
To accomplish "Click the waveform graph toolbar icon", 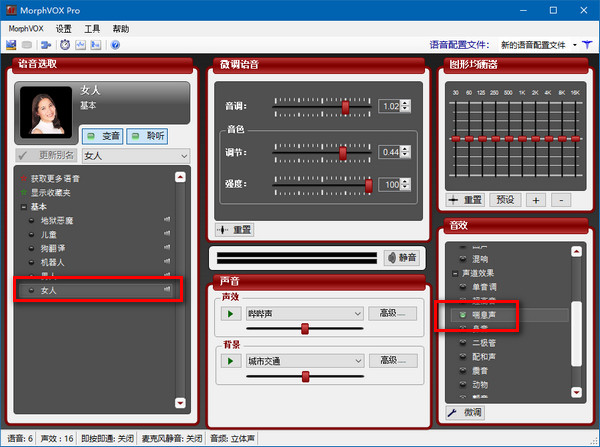I will [80, 45].
